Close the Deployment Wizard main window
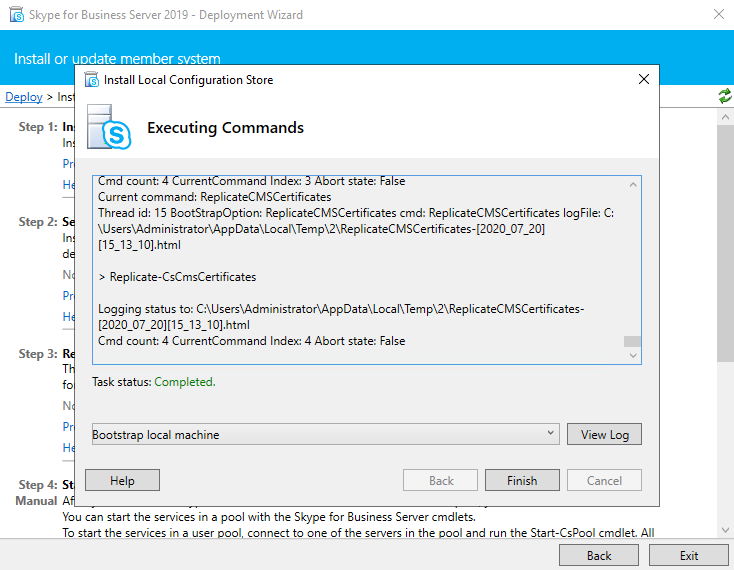The image size is (734, 570). pyautogui.click(x=719, y=15)
